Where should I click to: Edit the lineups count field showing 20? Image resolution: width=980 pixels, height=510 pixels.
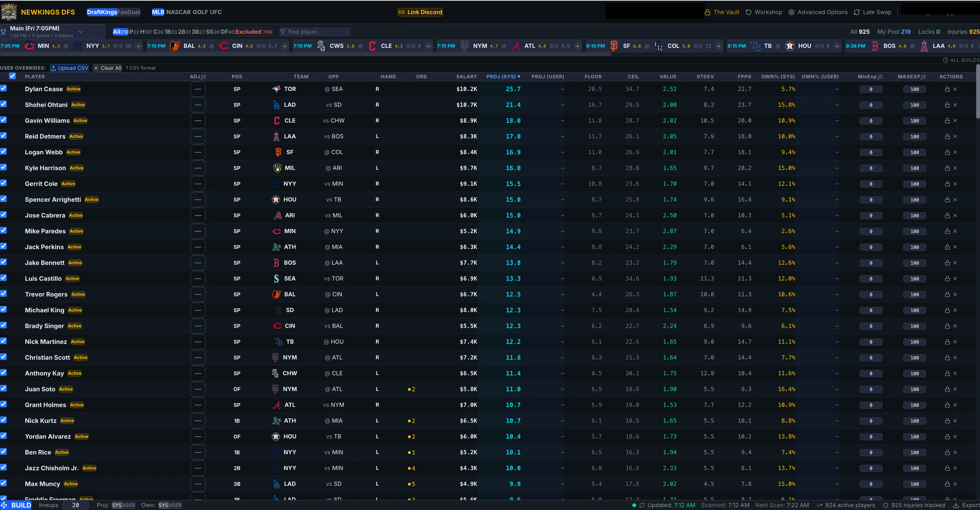[76, 505]
